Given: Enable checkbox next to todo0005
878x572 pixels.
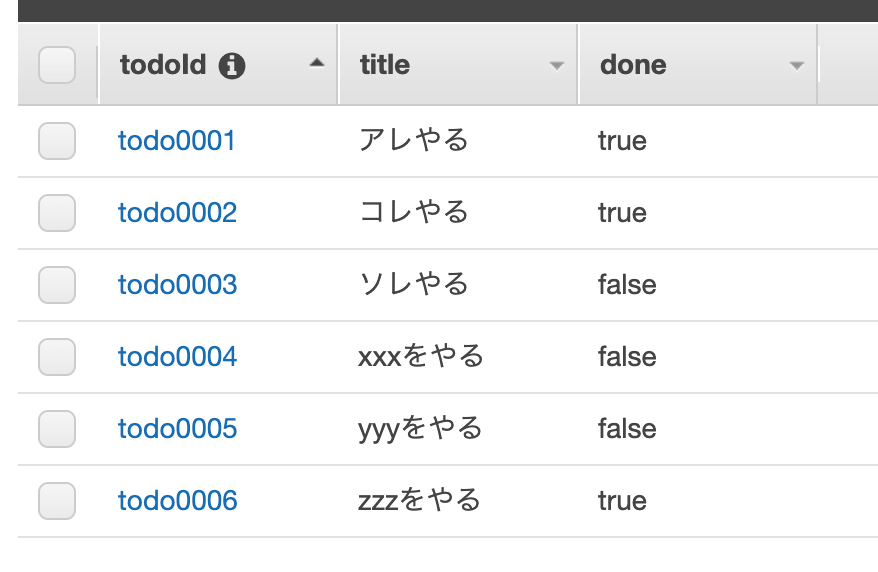Looking at the screenshot, I should click(57, 429).
